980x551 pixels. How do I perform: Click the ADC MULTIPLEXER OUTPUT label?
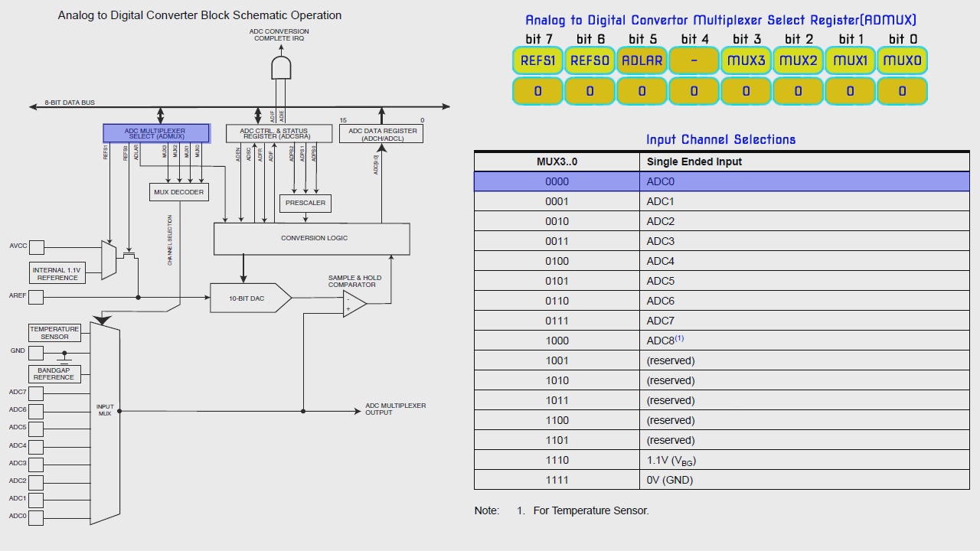pos(395,409)
